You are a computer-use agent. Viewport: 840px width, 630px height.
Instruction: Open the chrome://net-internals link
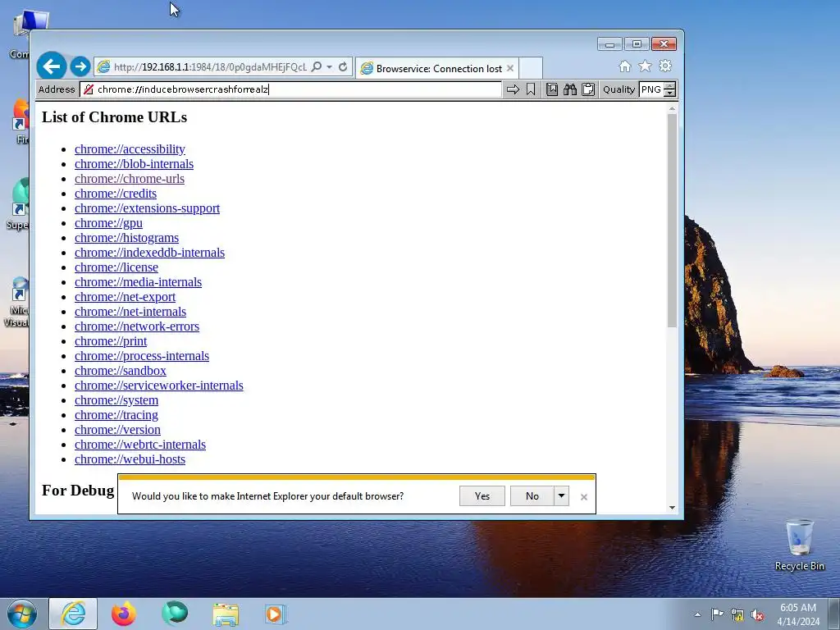(x=130, y=311)
